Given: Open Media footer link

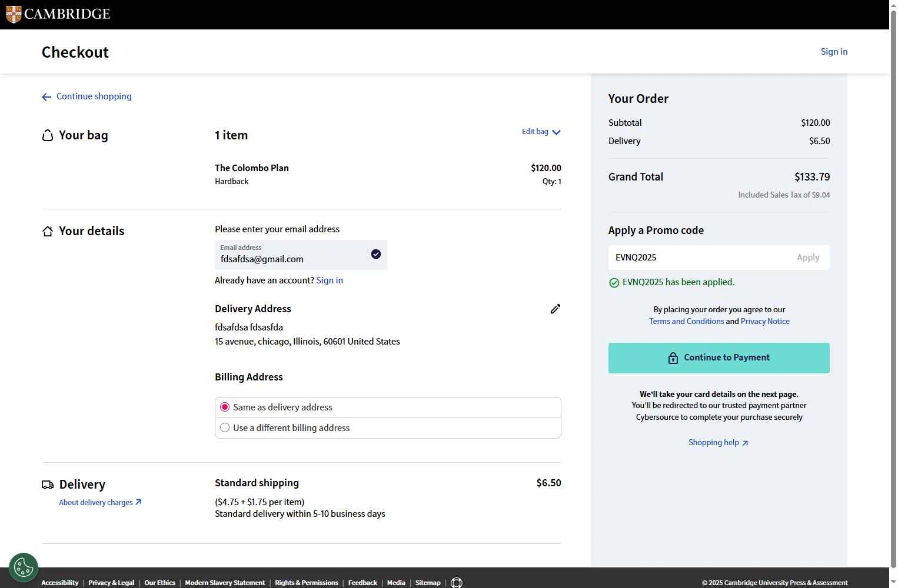Looking at the screenshot, I should [x=396, y=583].
